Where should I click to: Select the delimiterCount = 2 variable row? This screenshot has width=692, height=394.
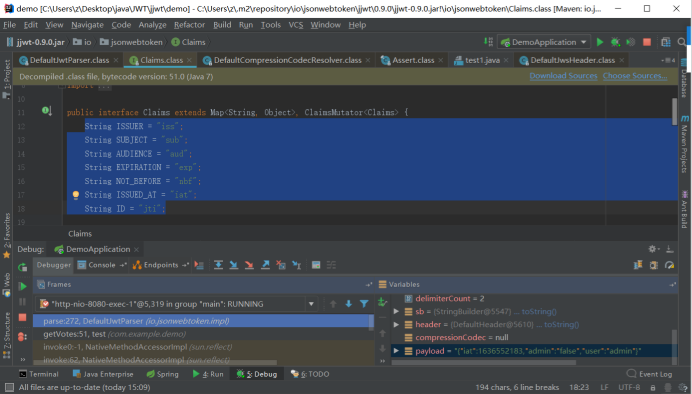tap(532, 299)
